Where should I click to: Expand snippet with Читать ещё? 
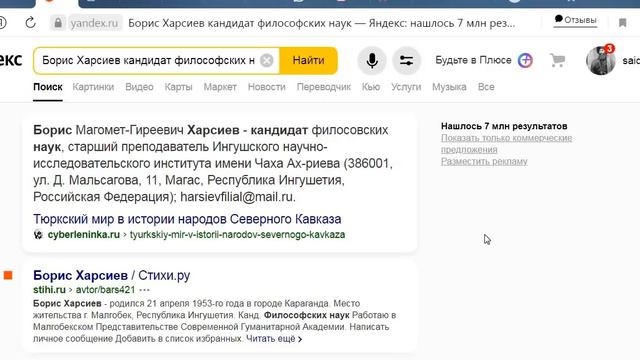click(274, 339)
